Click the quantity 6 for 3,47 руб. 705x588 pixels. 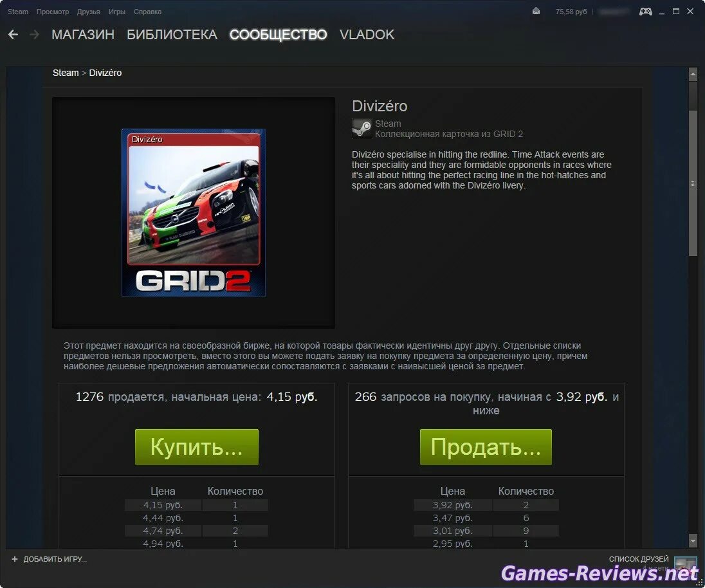point(526,518)
